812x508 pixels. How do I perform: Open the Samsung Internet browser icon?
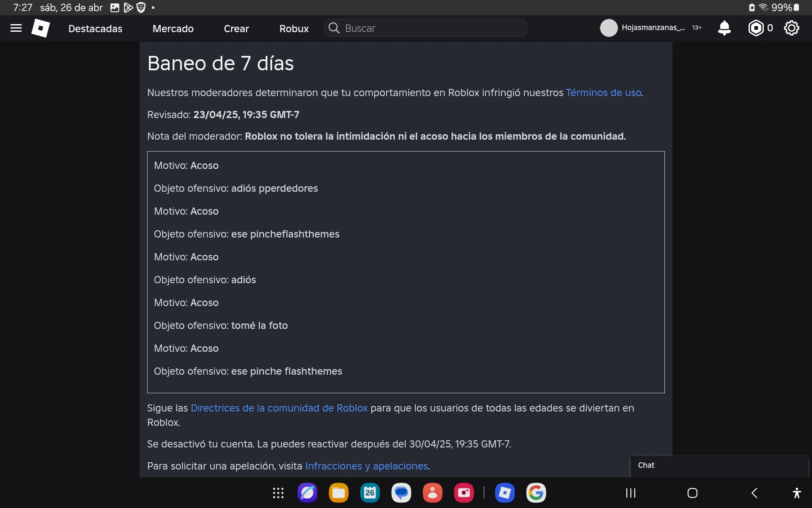[307, 493]
